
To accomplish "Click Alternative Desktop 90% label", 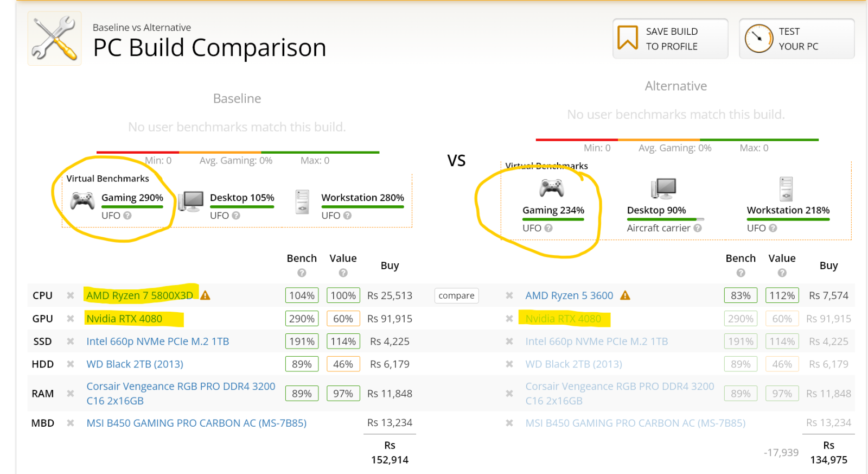I will tap(656, 210).
